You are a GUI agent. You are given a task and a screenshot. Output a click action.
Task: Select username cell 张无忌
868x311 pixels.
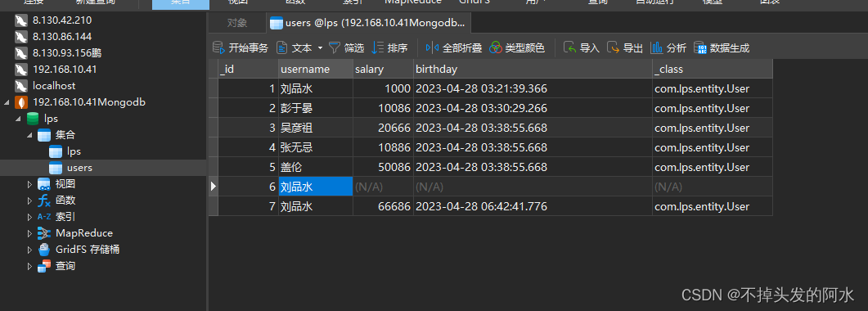[316, 147]
